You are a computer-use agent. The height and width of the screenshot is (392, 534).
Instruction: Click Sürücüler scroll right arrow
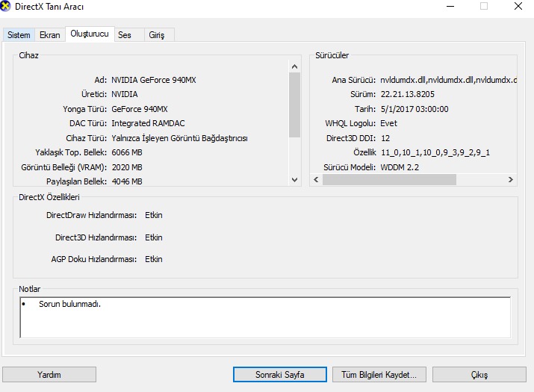tap(511, 179)
